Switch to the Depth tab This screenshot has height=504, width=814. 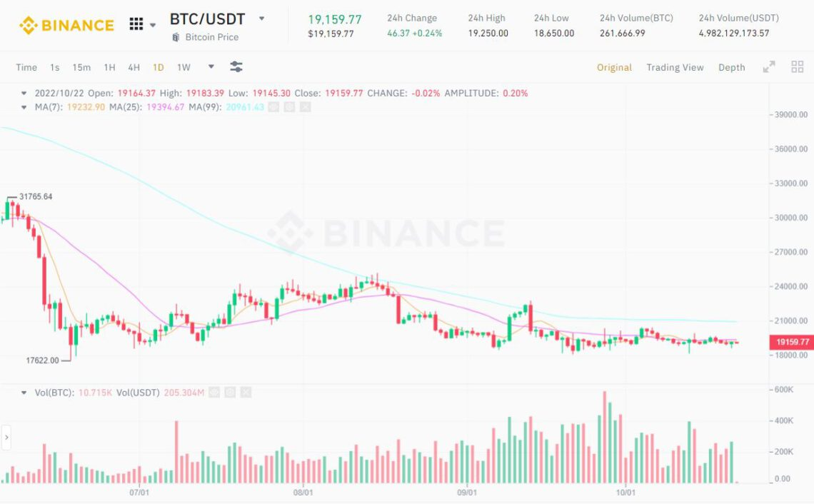click(x=731, y=67)
